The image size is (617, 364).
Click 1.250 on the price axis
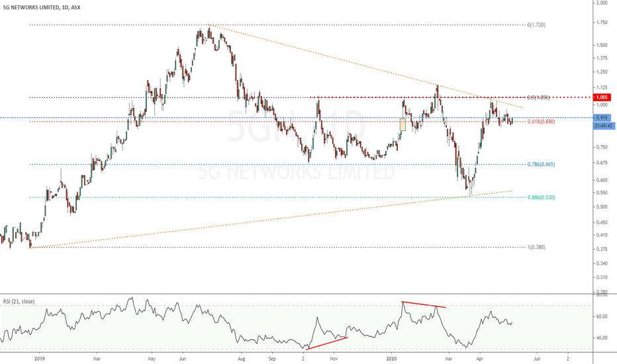point(602,72)
